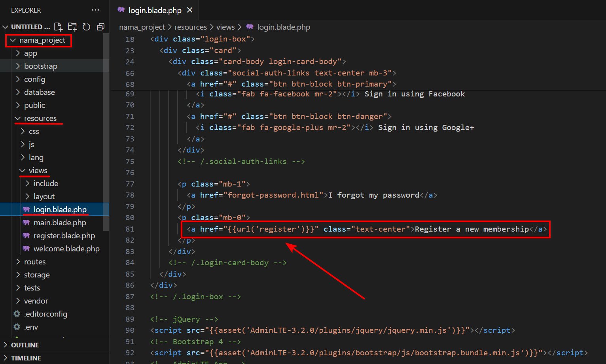Expand the bootstrap folder

click(x=18, y=66)
